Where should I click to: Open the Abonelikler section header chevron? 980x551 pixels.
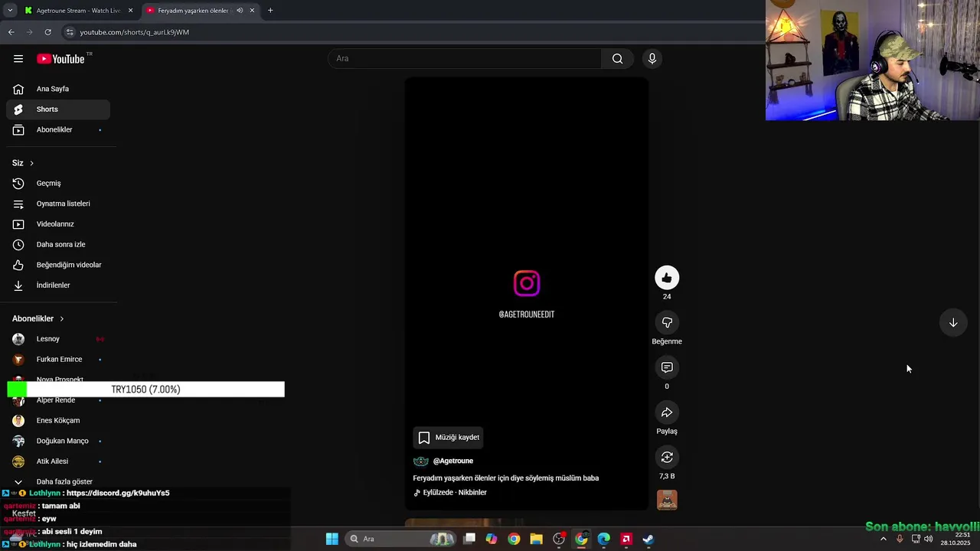point(62,318)
